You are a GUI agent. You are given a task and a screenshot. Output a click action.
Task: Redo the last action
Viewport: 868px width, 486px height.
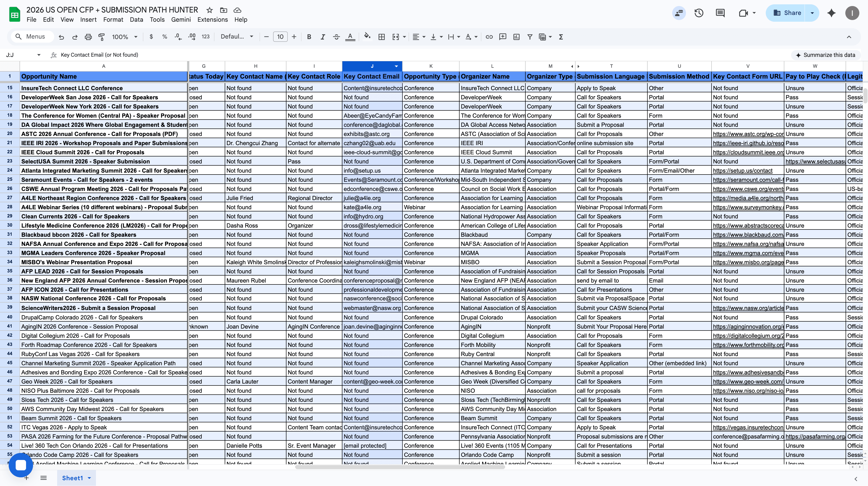click(x=75, y=37)
